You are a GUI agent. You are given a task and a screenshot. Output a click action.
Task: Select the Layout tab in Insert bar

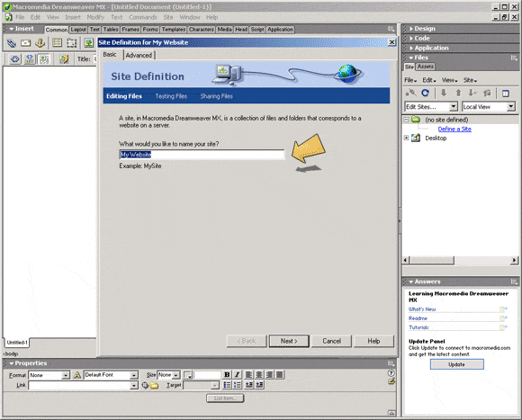tap(78, 30)
